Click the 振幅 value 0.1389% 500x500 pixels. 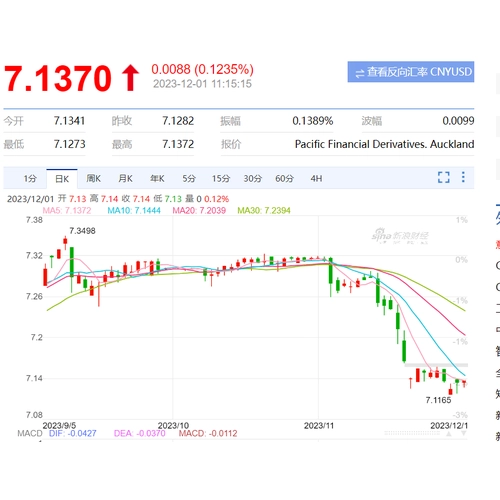[x=313, y=121]
